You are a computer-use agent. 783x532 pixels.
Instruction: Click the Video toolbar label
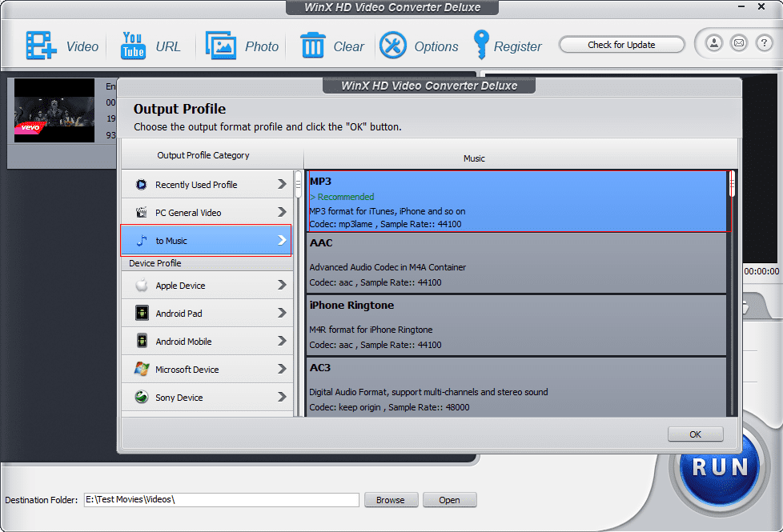pos(82,46)
